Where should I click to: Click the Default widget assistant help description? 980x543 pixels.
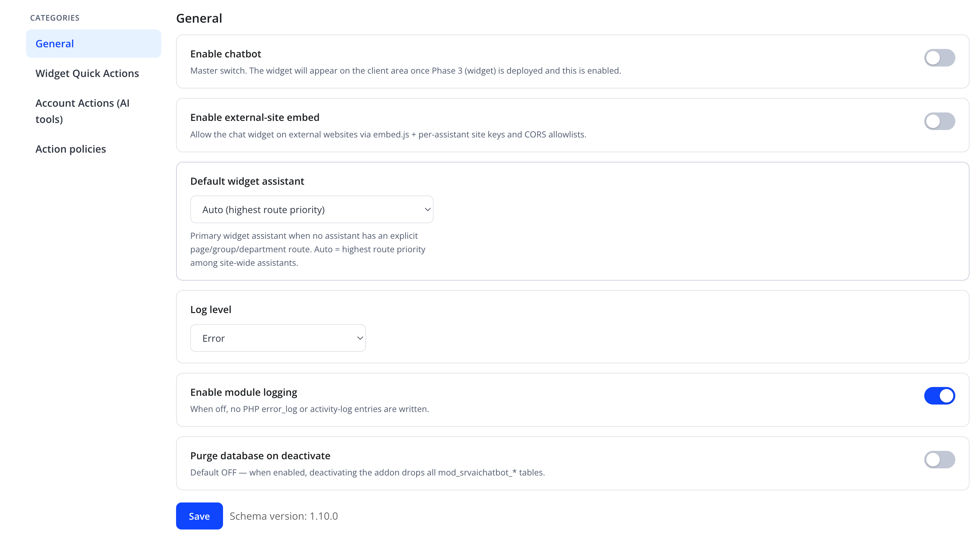308,249
